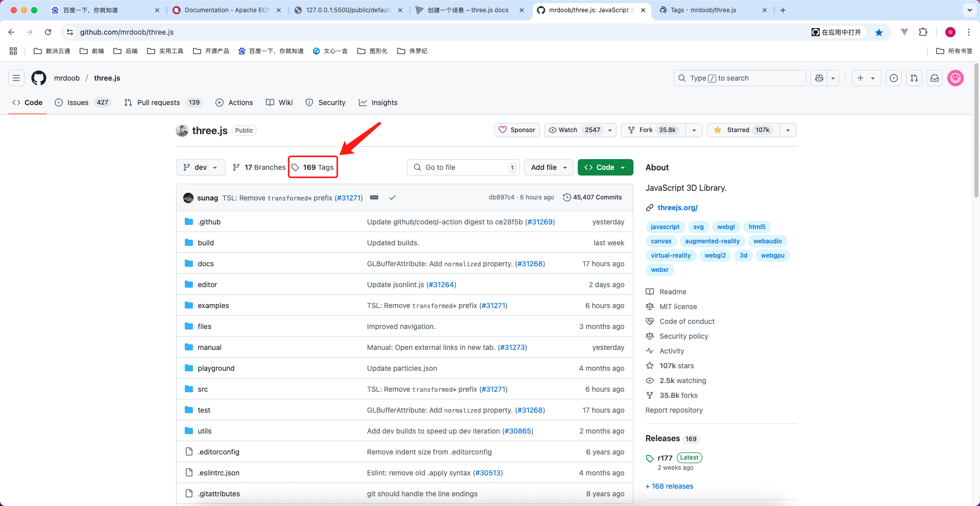Go to the Actions tab
The height and width of the screenshot is (506, 980).
tap(234, 103)
